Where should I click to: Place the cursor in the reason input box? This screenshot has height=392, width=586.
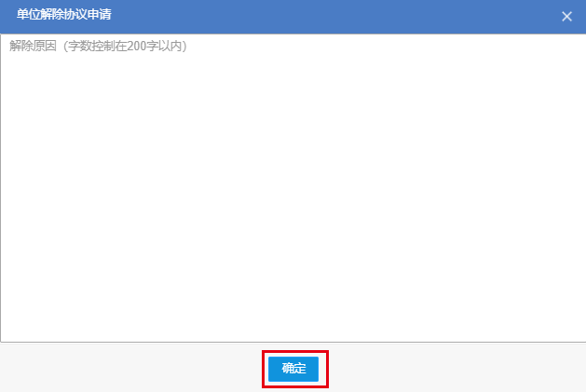(293, 188)
